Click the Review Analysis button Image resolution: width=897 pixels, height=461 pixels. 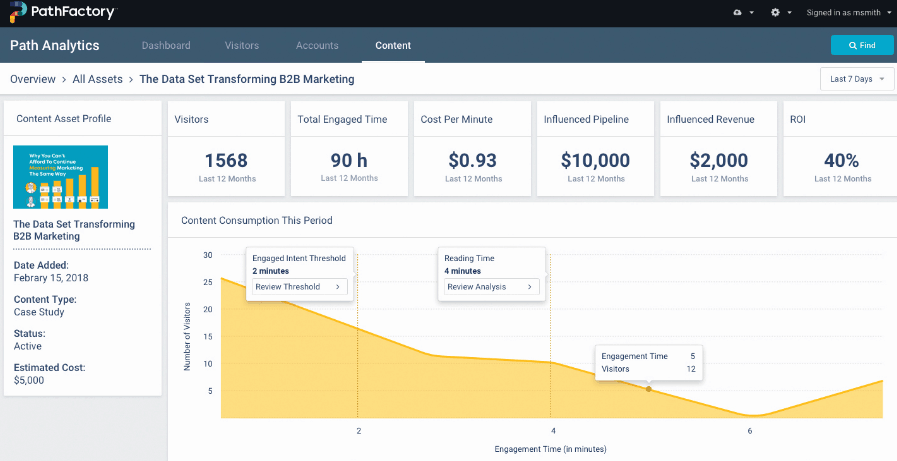491,287
